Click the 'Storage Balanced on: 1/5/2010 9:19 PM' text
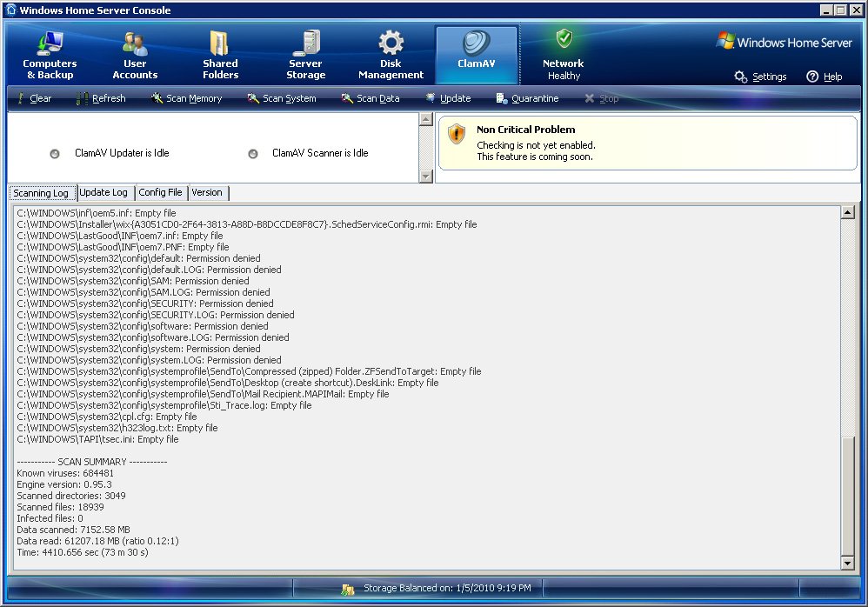The width and height of the screenshot is (868, 607). pyautogui.click(x=447, y=588)
